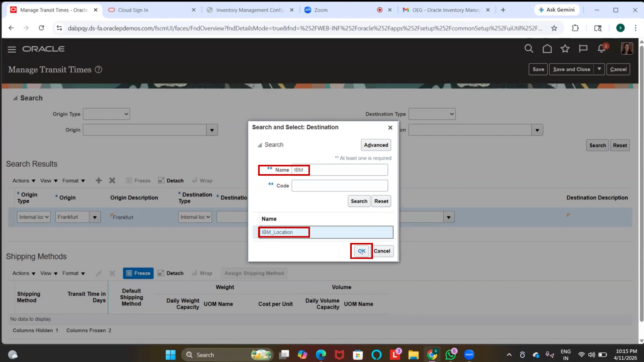Click Detach in Search Results toolbar
The height and width of the screenshot is (362, 644).
[x=171, y=181]
